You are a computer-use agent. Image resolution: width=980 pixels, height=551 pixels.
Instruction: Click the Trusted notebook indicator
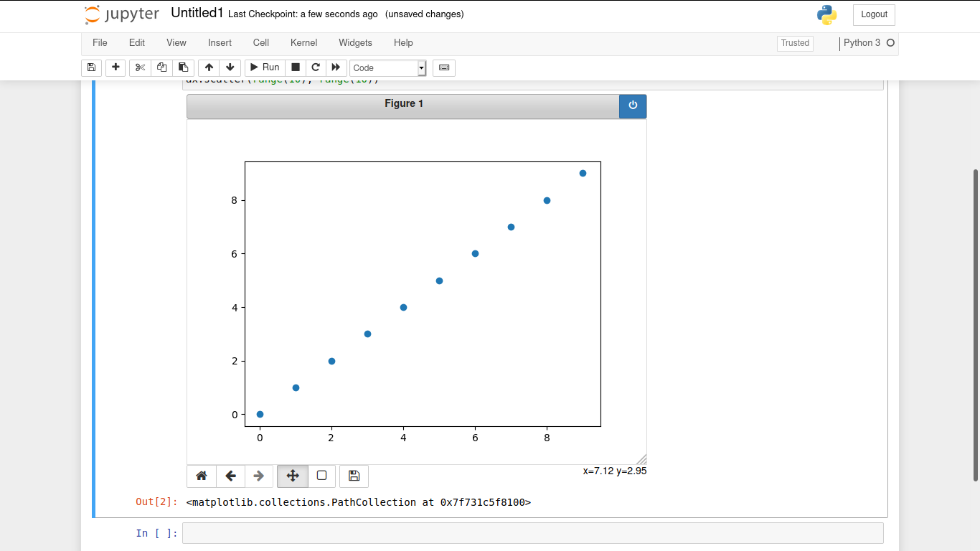pos(795,43)
